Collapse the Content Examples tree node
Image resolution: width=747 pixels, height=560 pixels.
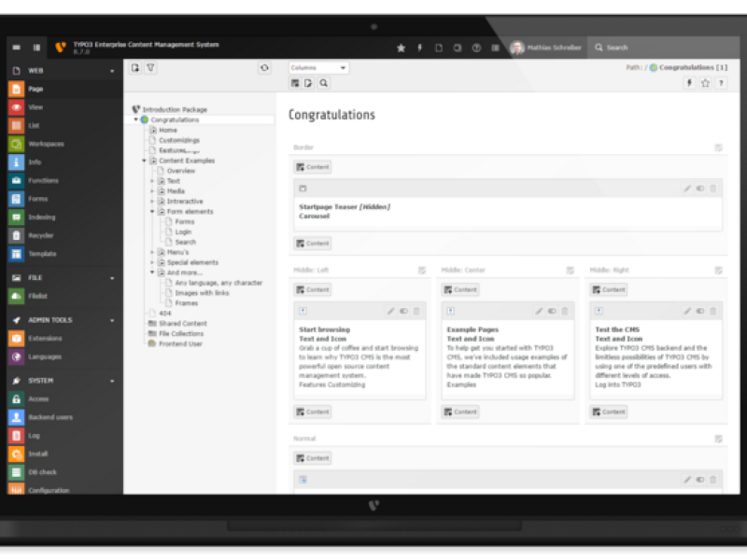pyautogui.click(x=144, y=161)
